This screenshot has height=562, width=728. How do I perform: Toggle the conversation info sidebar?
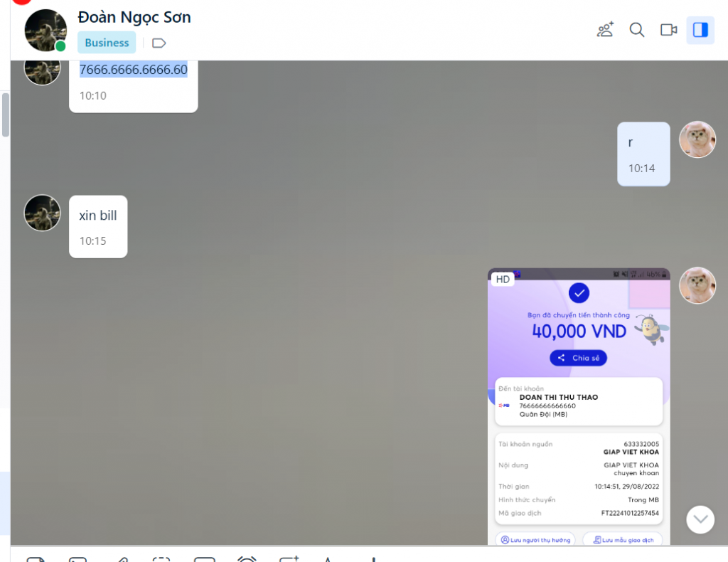click(x=700, y=30)
